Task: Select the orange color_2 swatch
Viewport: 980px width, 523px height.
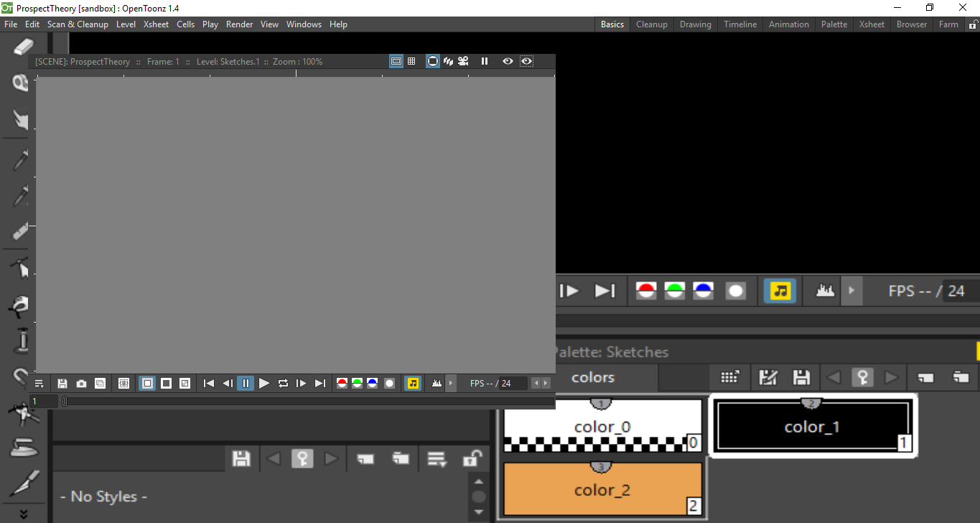Action: [601, 489]
